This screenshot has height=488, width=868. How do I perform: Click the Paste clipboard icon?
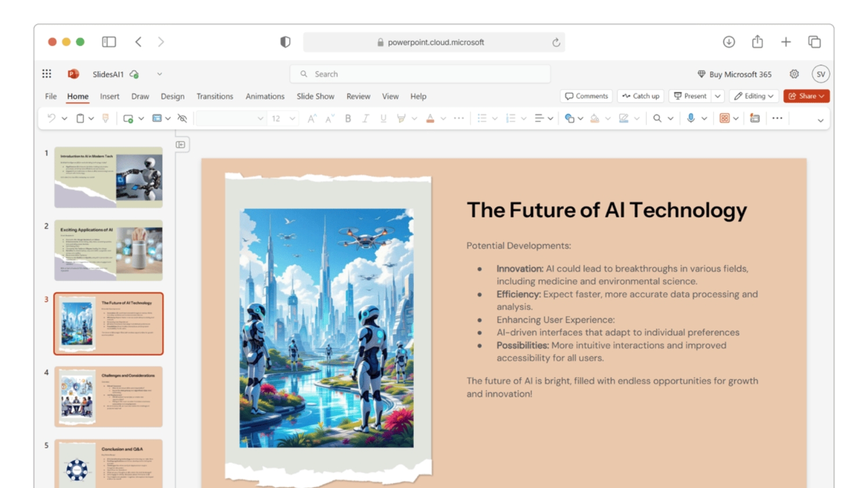click(80, 119)
